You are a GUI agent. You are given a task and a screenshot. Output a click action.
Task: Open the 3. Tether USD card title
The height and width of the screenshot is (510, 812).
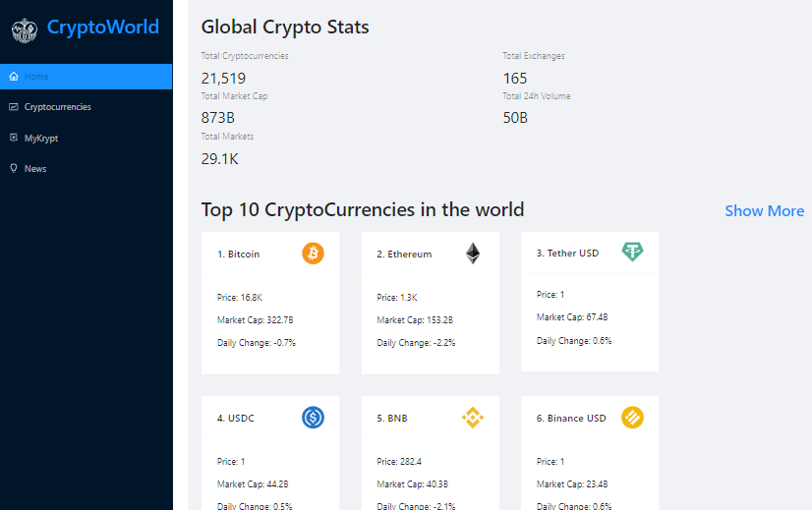pyautogui.click(x=567, y=254)
